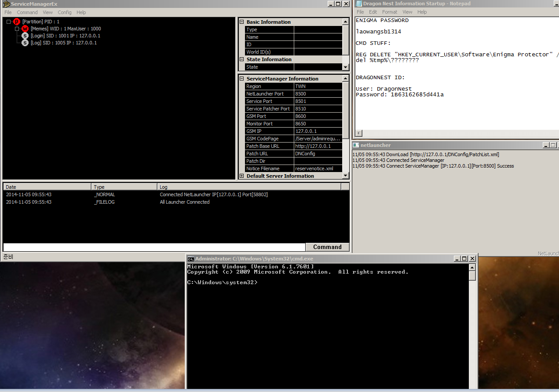Click the upper properties panel scroll down arrow

click(346, 67)
